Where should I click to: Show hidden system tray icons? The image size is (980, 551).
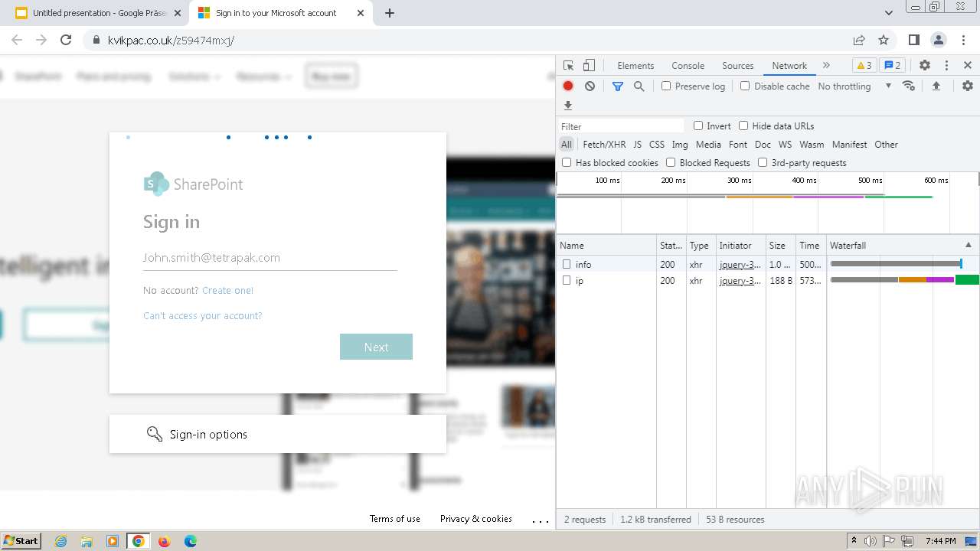pyautogui.click(x=854, y=541)
